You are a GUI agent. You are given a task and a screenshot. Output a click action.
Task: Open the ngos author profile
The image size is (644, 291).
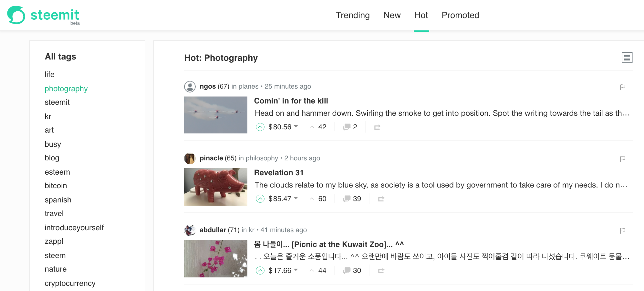(x=208, y=86)
